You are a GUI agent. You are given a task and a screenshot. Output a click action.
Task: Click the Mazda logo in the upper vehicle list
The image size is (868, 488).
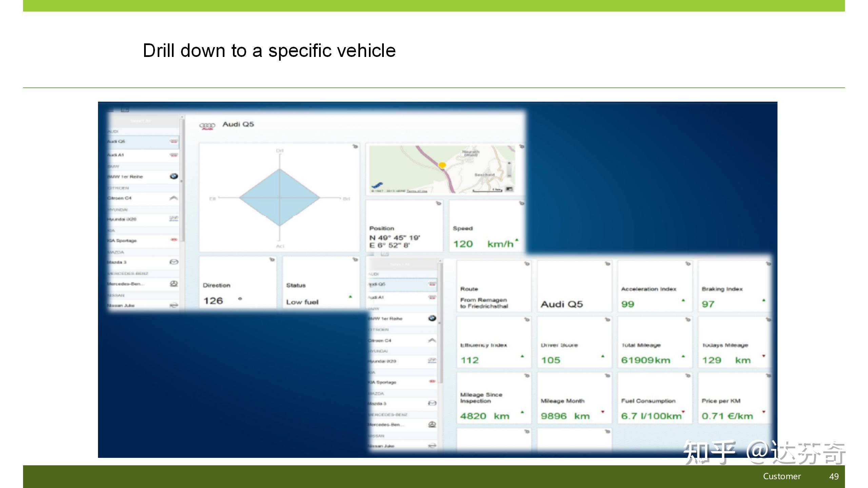(174, 262)
